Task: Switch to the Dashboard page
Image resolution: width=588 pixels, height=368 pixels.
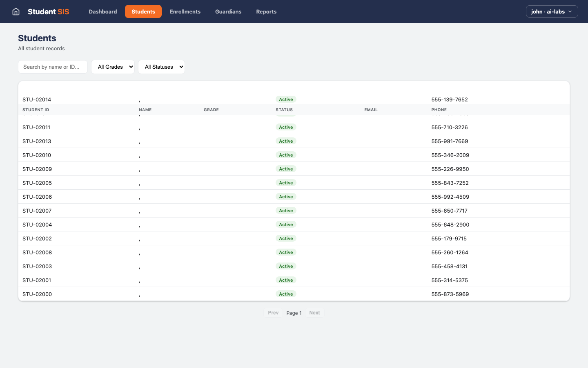Action: point(102,11)
